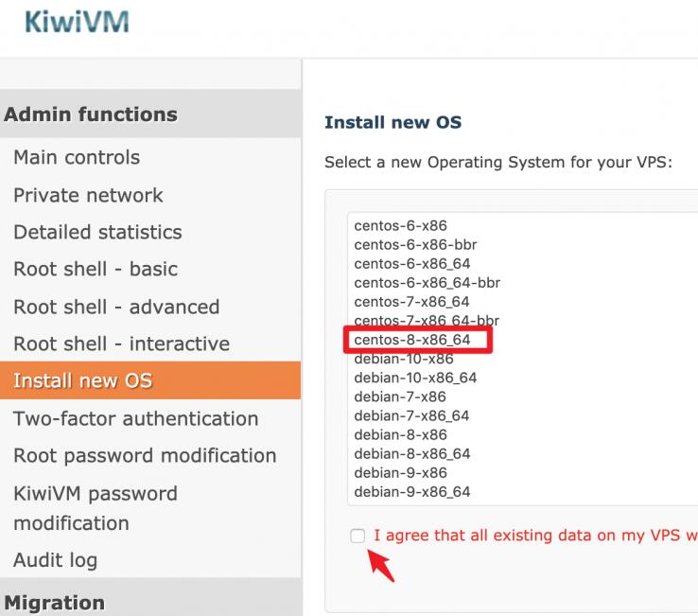698x616 pixels.
Task: Open Two-factor authentication settings
Action: point(135,418)
